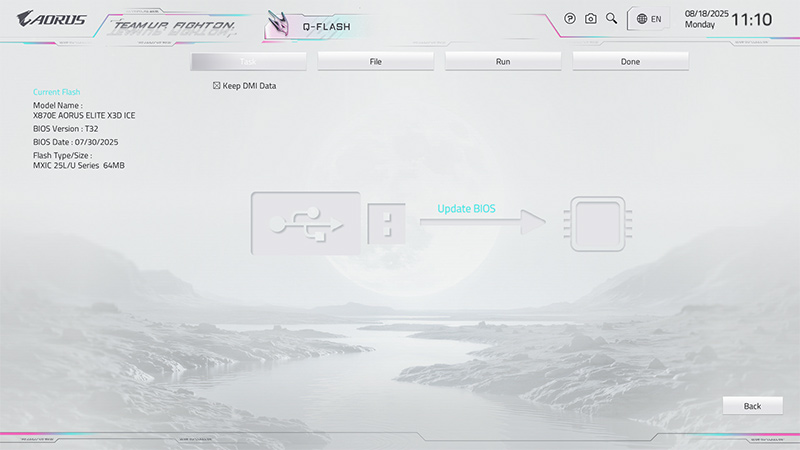Click the Update BIOS label
This screenshot has width=800, height=450.
coord(466,209)
